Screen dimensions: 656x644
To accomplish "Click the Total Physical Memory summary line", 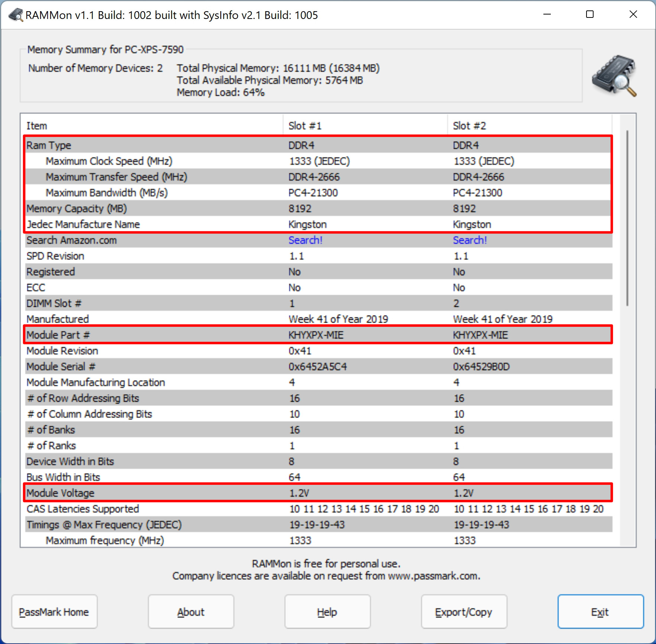I will tap(278, 68).
